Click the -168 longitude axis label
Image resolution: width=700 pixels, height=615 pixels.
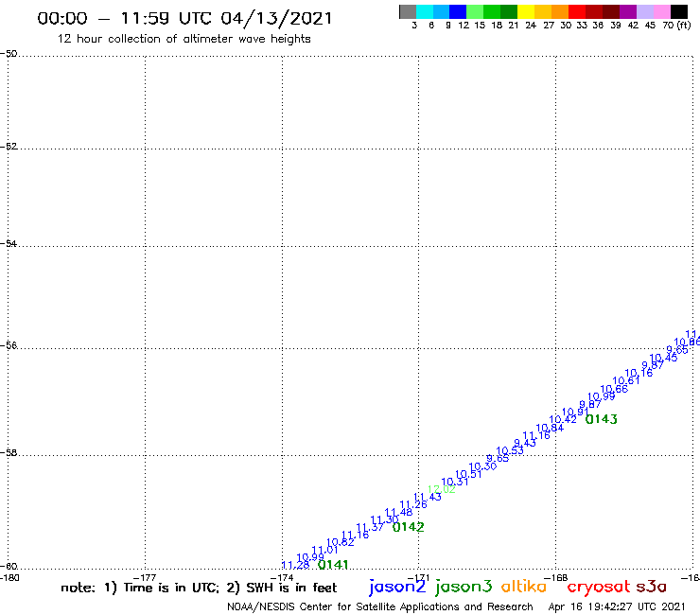click(x=556, y=577)
